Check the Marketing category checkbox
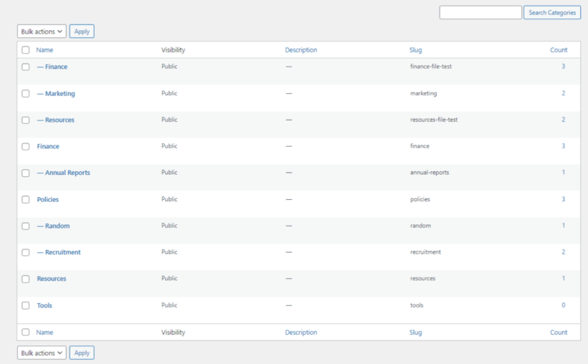Viewport: 588px width, 364px height. [26, 93]
